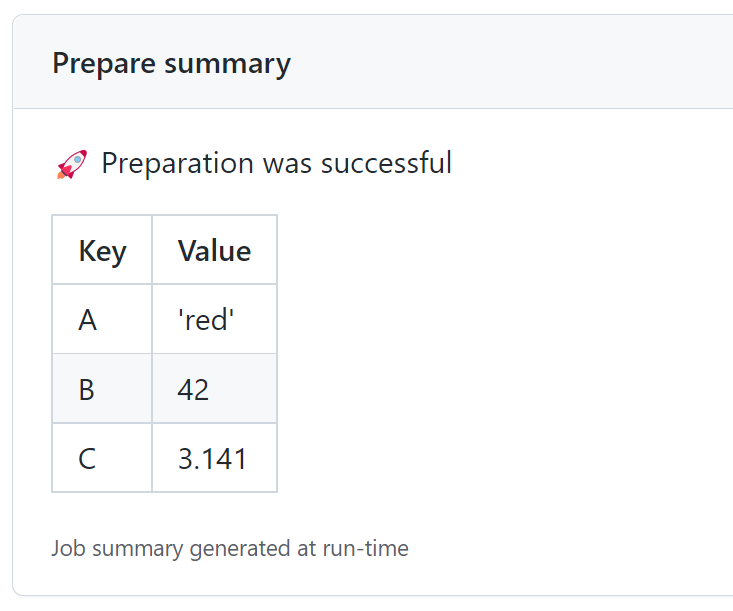
Task: Select the value cell 3.141
Action: pos(215,458)
